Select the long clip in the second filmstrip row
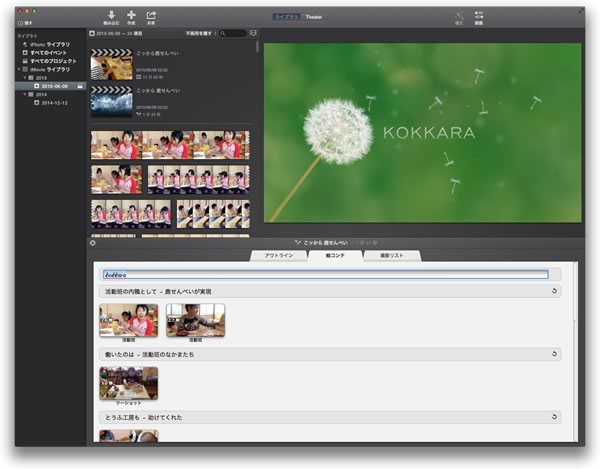The width and height of the screenshot is (600, 469). click(x=199, y=179)
